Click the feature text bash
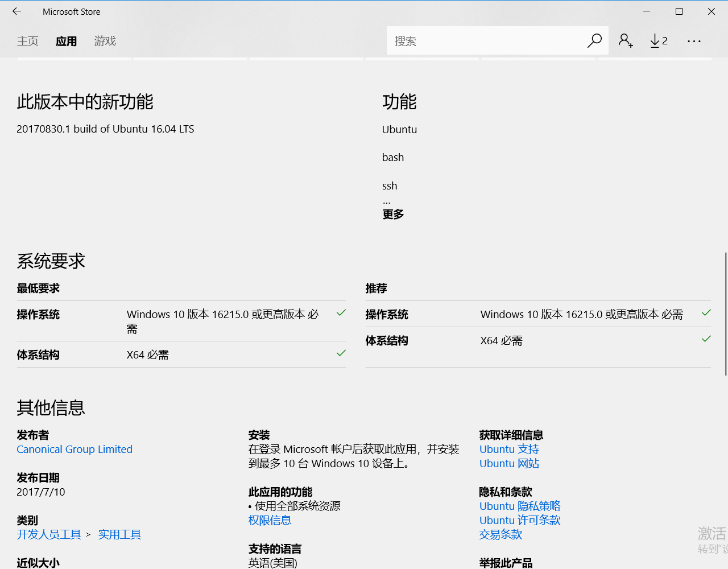This screenshot has height=569, width=728. (x=393, y=158)
